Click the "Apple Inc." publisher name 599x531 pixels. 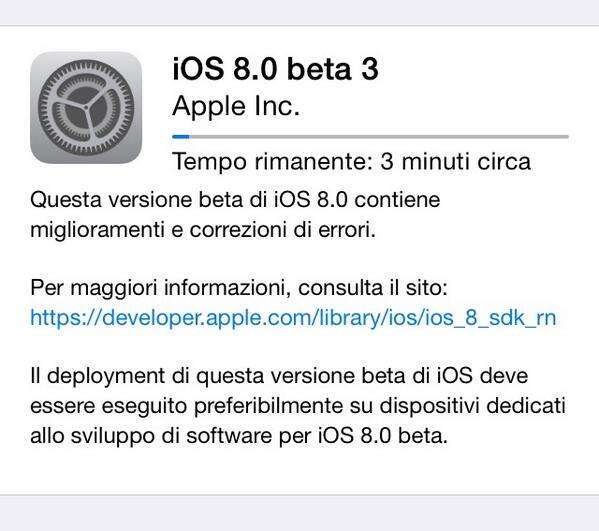pos(236,106)
